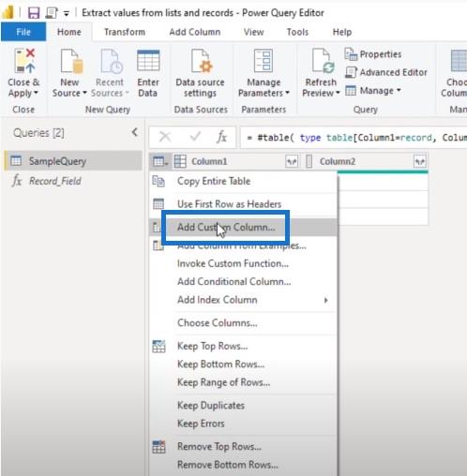Click the formula bar confirm checkmark

point(195,137)
